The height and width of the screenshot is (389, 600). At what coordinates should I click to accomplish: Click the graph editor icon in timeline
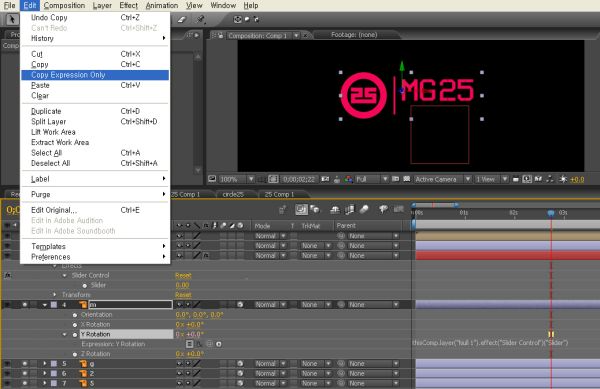(399, 209)
